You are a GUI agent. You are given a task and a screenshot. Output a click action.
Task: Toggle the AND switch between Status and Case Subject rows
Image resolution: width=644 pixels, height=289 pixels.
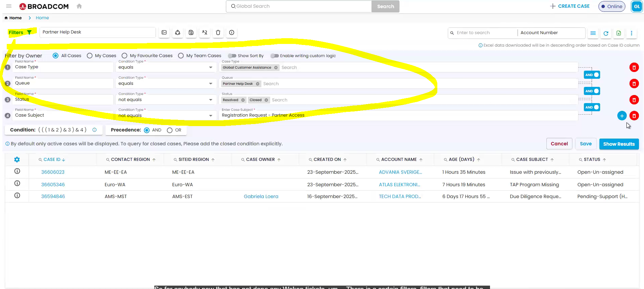click(592, 107)
